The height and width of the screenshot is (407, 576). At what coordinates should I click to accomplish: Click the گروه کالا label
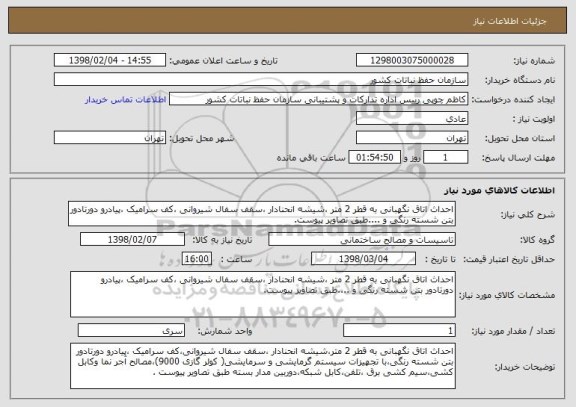(537, 240)
